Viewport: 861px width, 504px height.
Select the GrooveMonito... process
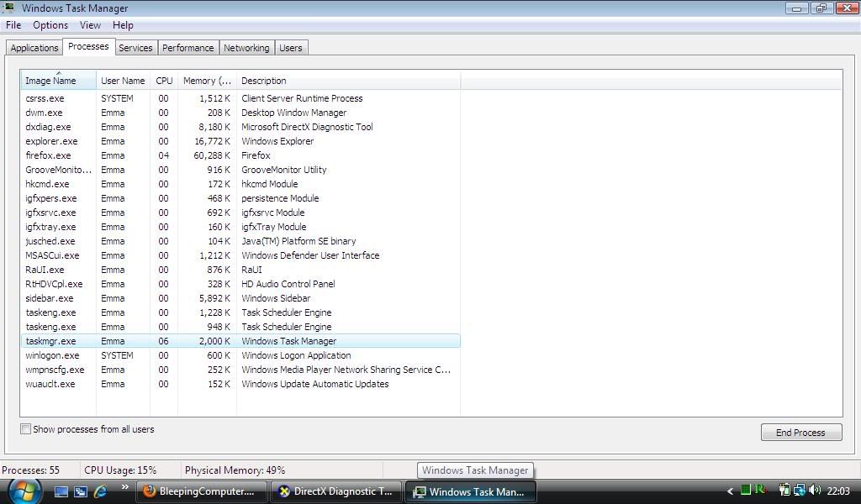coord(240,170)
